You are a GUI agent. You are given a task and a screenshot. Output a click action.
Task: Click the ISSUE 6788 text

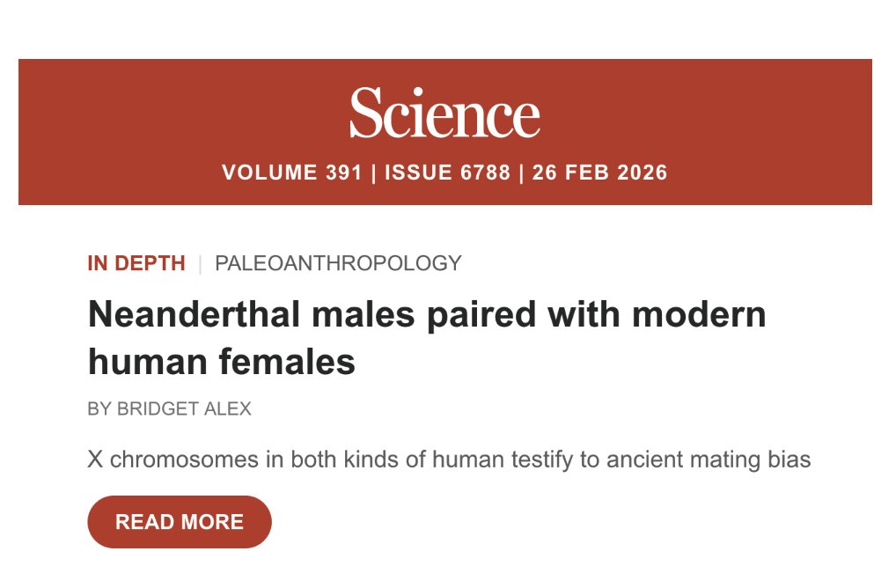(x=447, y=173)
